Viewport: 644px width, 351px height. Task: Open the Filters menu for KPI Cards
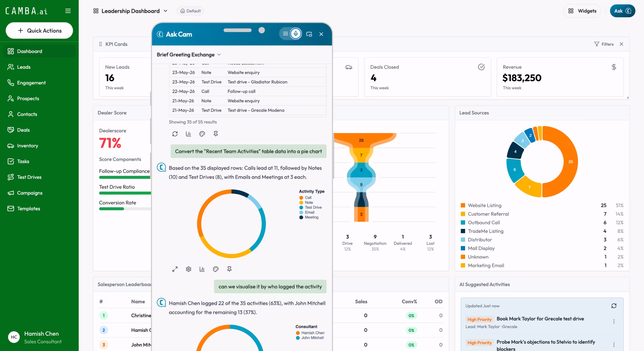point(604,44)
